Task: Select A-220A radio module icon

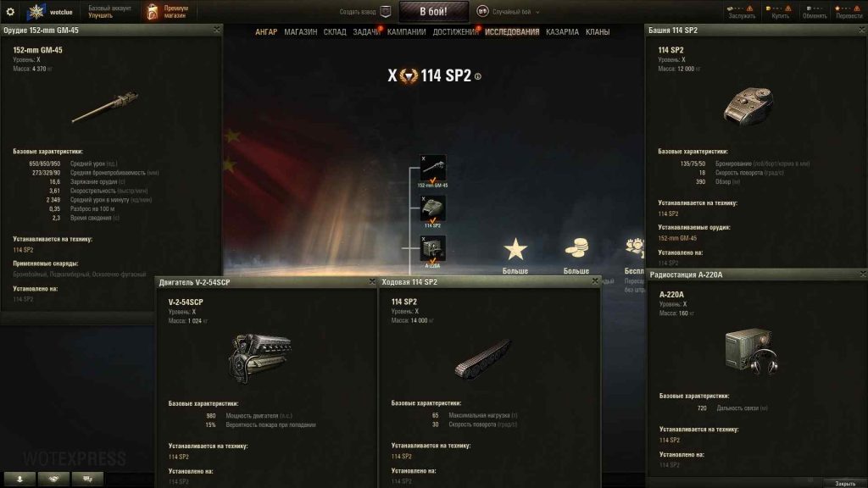Action: (x=432, y=250)
